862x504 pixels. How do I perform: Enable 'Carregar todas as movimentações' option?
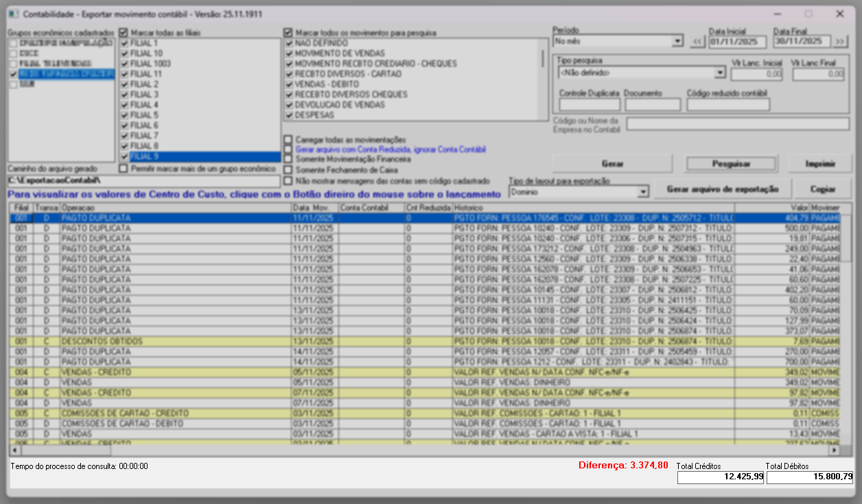[288, 139]
